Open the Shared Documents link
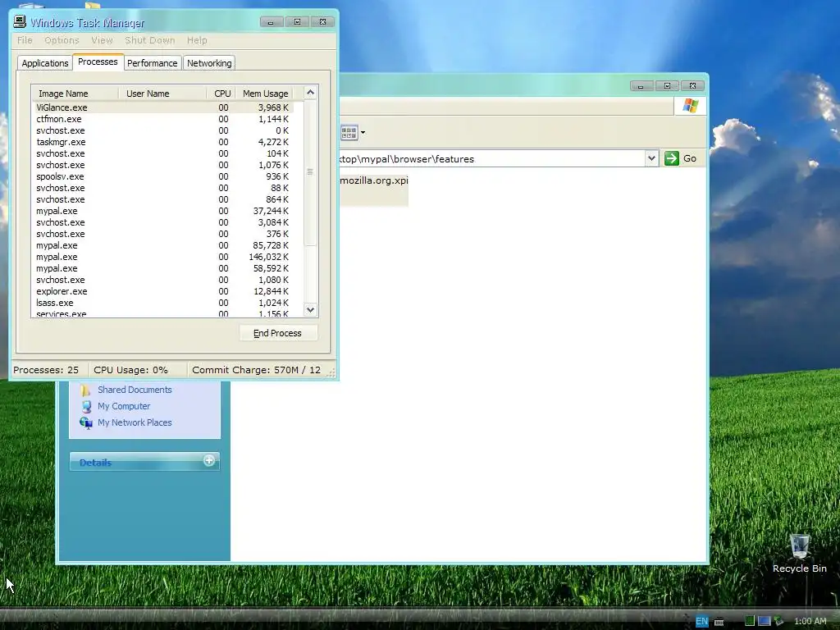The height and width of the screenshot is (630, 840). (135, 390)
